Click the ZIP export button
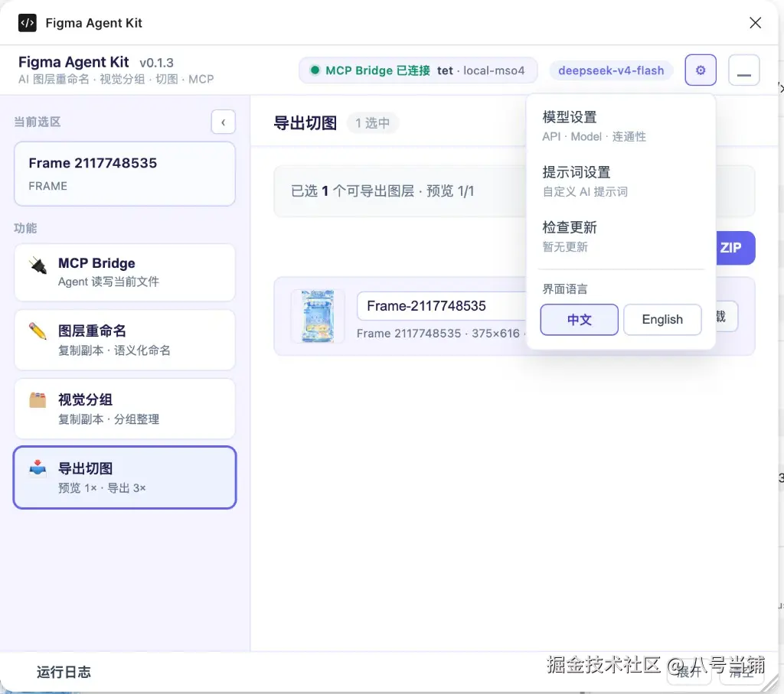Screen dimensions: 784x694 click(x=736, y=248)
